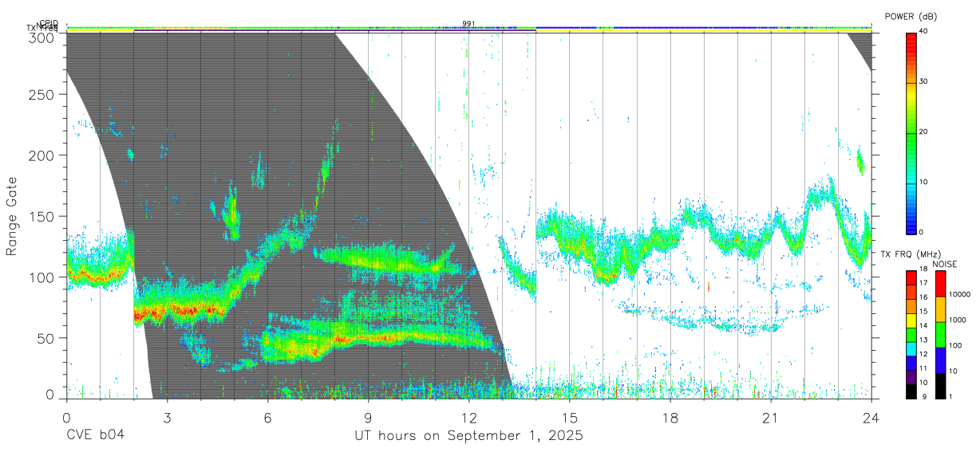
Task: Click the 'Range Gate' vertical axis title
Action: [x=12, y=216]
